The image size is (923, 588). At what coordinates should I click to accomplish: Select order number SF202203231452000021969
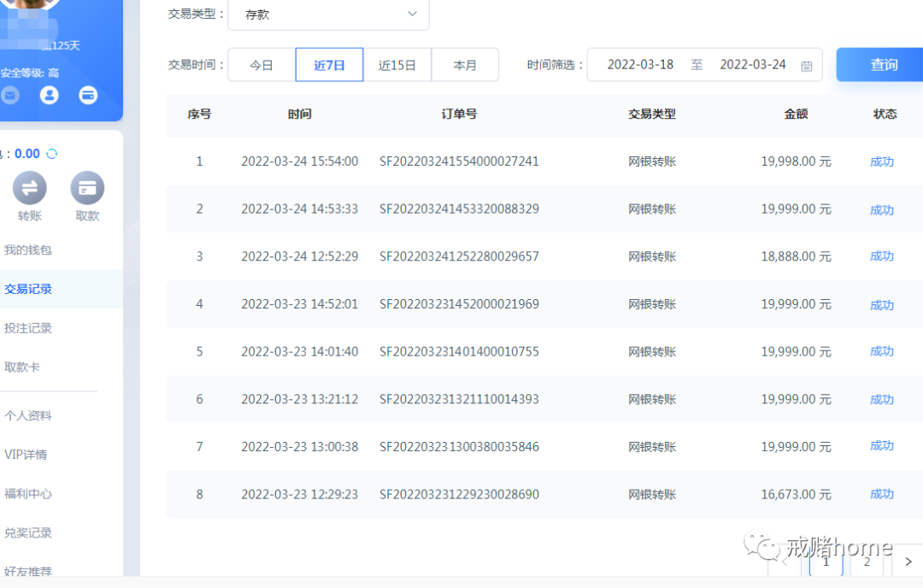click(x=459, y=304)
